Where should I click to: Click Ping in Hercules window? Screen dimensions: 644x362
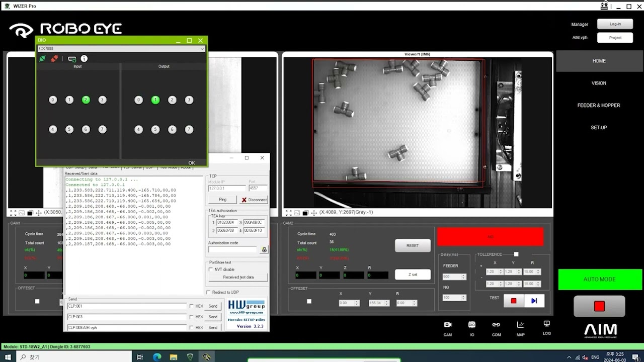point(223,200)
